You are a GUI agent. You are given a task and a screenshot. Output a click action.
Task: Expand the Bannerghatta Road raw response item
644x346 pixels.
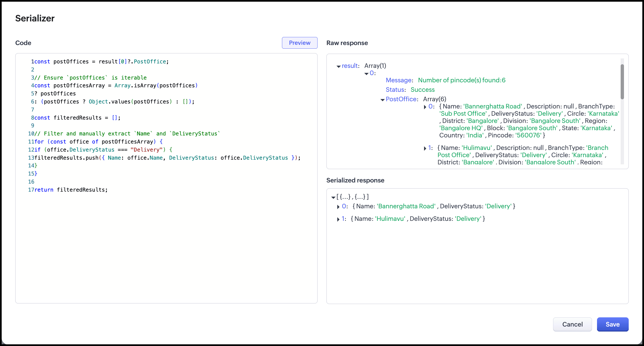click(x=425, y=107)
